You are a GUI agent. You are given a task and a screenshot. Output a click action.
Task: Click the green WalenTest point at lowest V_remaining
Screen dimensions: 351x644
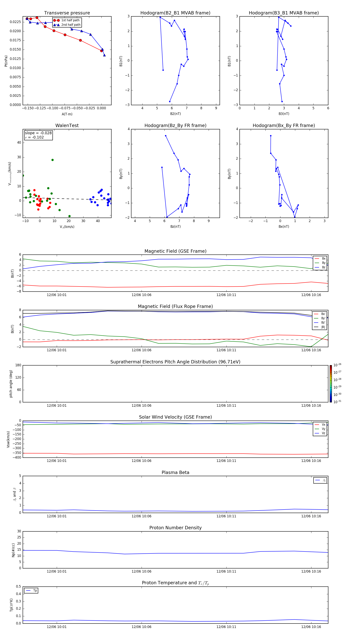coord(69,216)
